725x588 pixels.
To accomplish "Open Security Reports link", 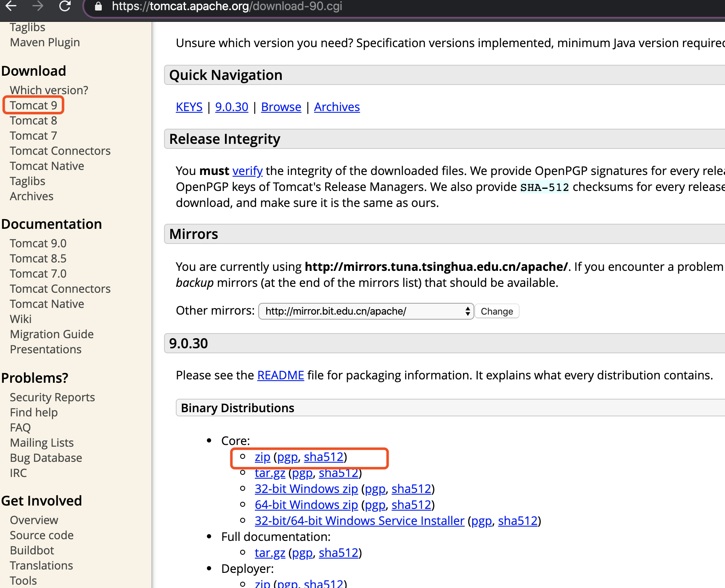I will click(x=52, y=397).
